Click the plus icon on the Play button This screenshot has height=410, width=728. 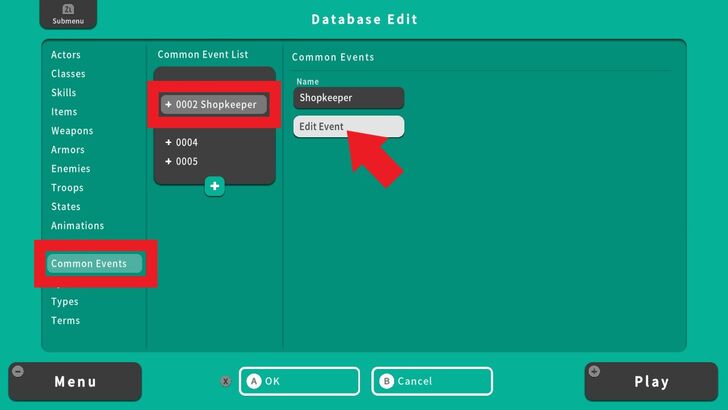click(594, 371)
